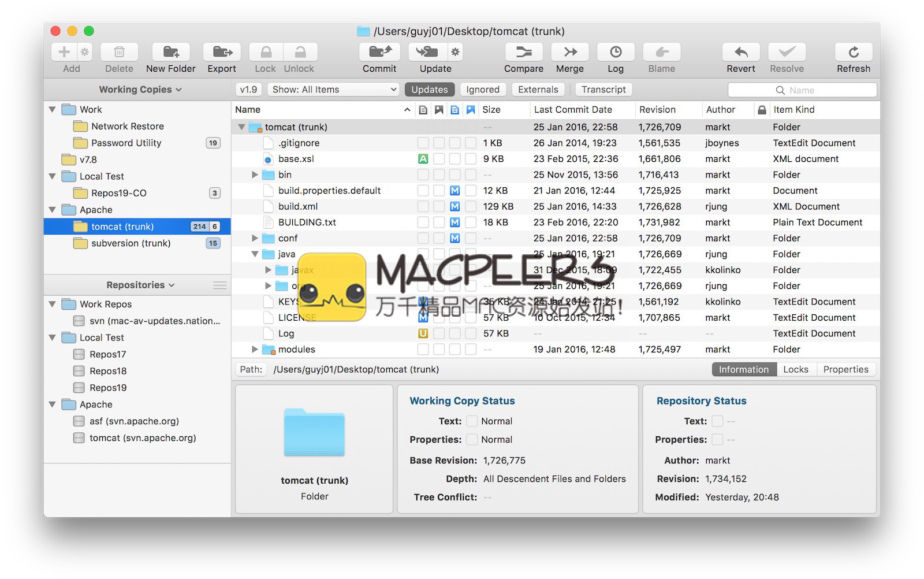
Task: Switch to the Properties tab
Action: pos(845,370)
